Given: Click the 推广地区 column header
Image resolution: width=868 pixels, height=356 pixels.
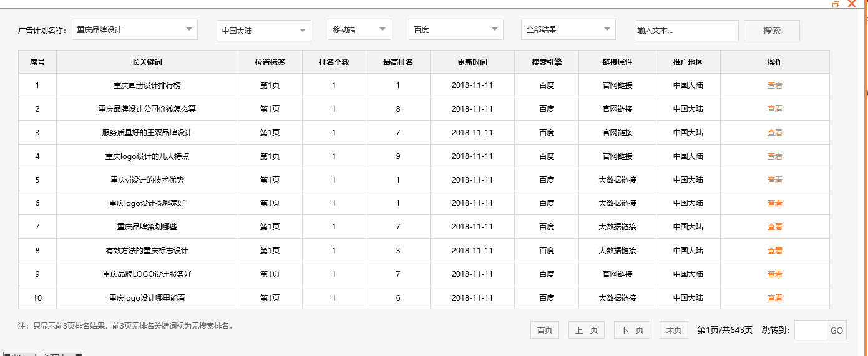Looking at the screenshot, I should tap(688, 62).
